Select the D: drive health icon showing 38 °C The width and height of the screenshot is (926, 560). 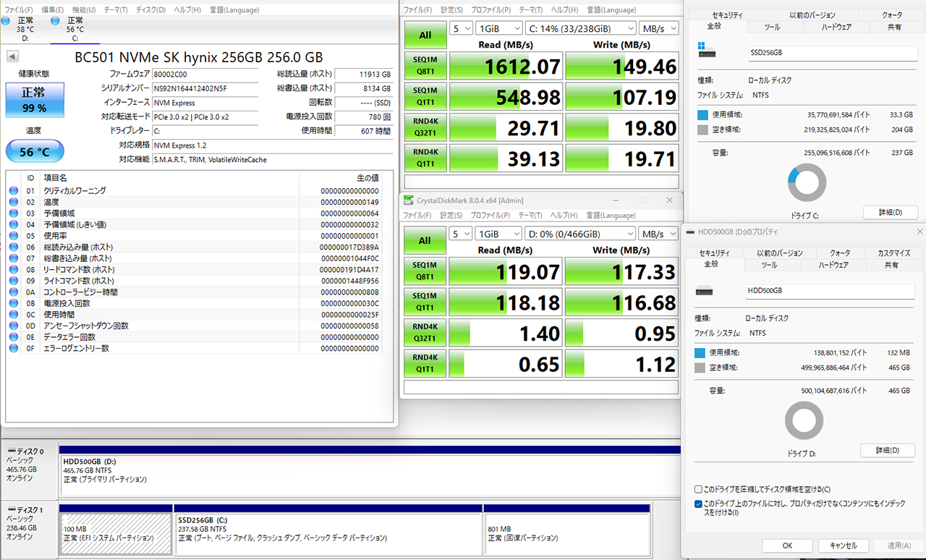tap(6, 22)
